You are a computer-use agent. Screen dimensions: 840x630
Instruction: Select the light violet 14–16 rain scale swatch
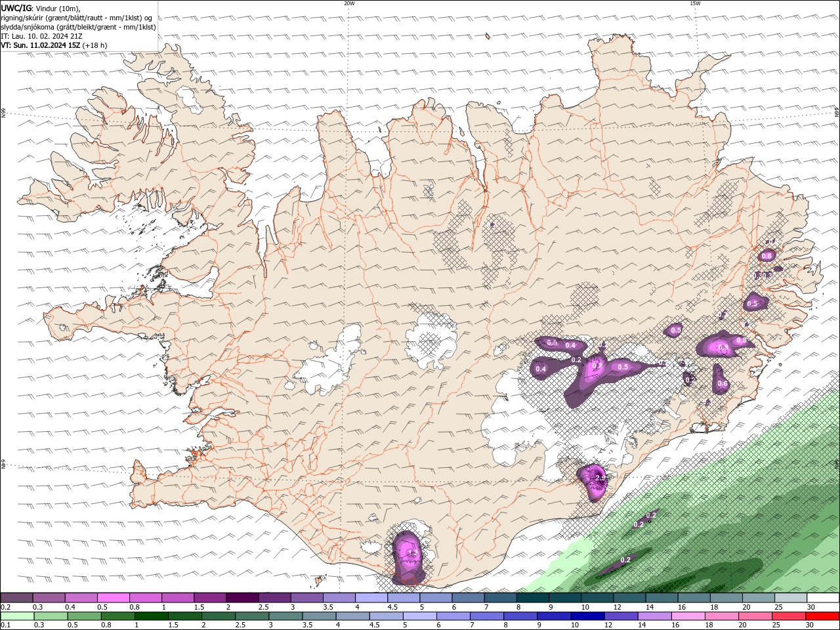click(x=654, y=616)
